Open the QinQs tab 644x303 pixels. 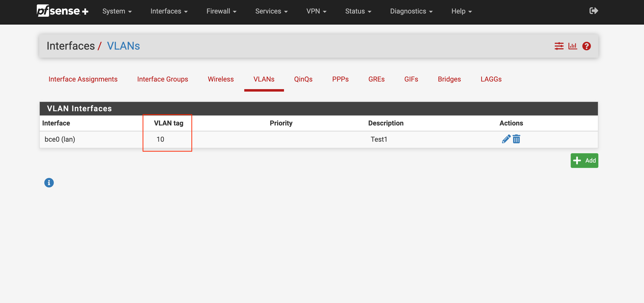click(303, 79)
